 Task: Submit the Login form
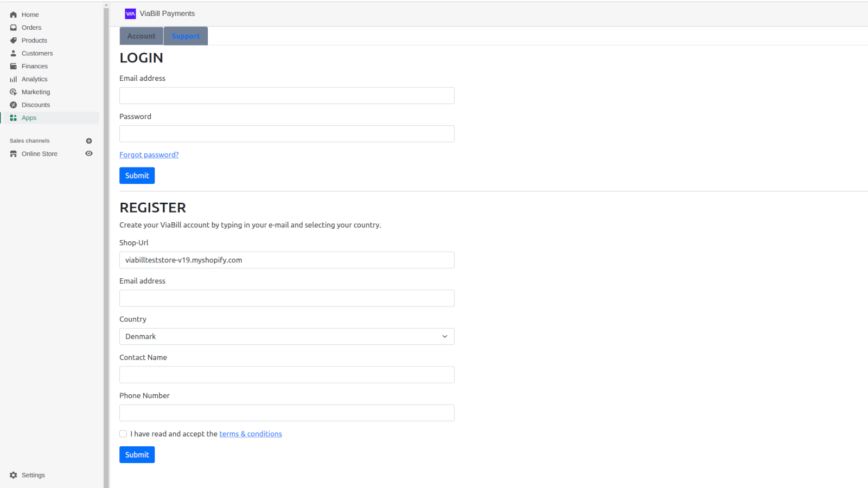click(137, 176)
